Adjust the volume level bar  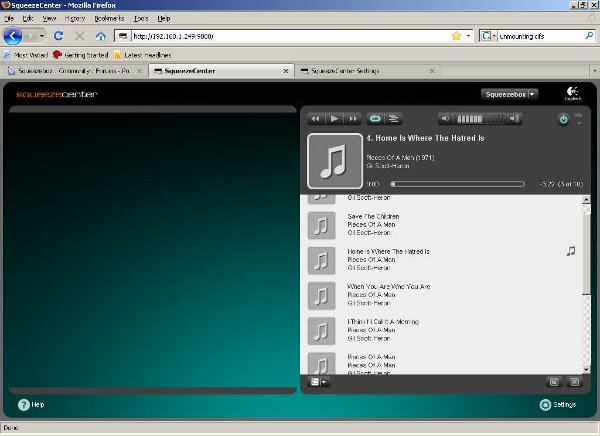tap(481, 119)
